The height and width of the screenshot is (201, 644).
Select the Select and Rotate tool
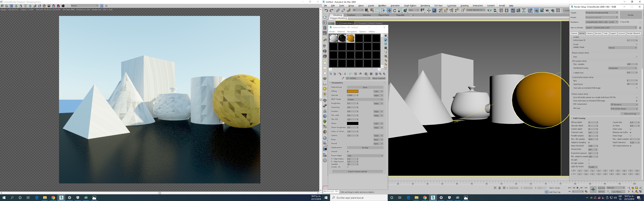click(x=395, y=11)
